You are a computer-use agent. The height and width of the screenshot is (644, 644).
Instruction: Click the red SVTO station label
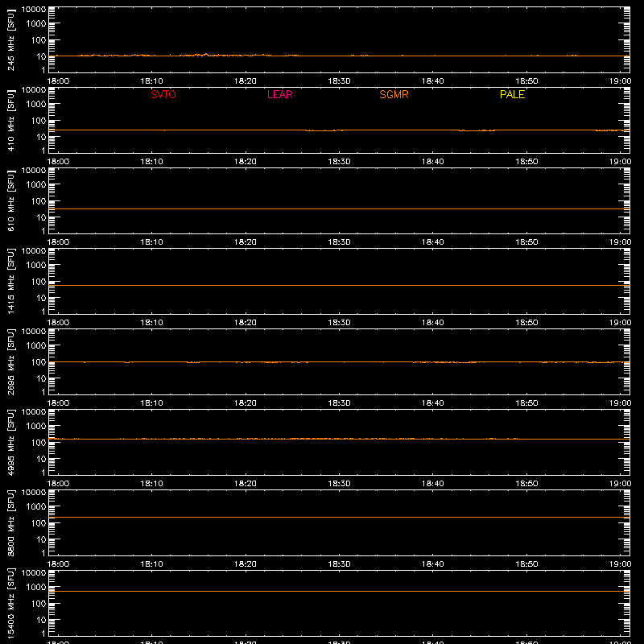point(163,94)
